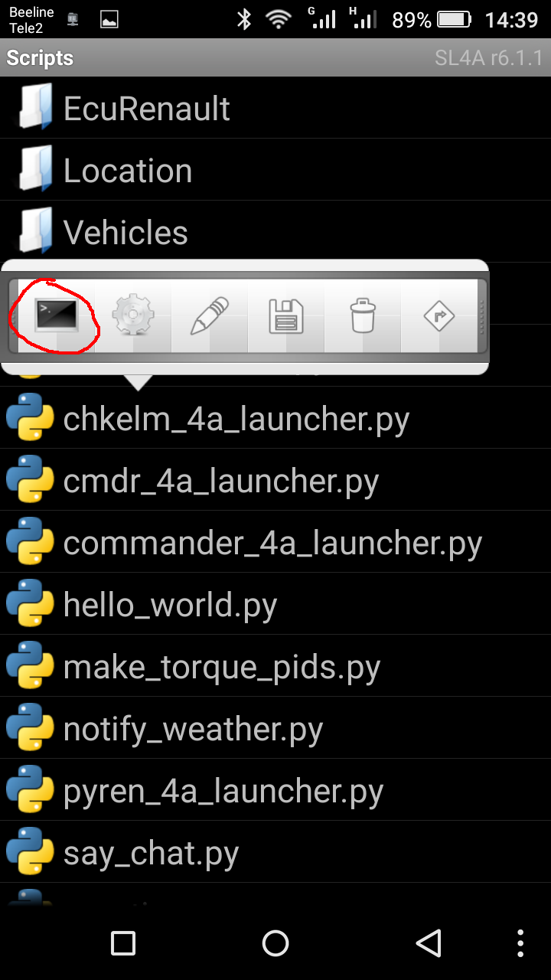Image resolution: width=551 pixels, height=980 pixels.
Task: Open the three-dot overflow menu
Action: pyautogui.click(x=520, y=943)
